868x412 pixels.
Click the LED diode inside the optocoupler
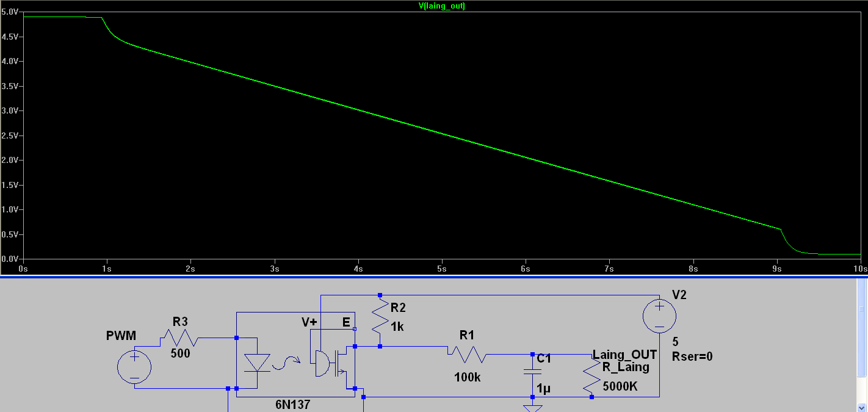258,363
